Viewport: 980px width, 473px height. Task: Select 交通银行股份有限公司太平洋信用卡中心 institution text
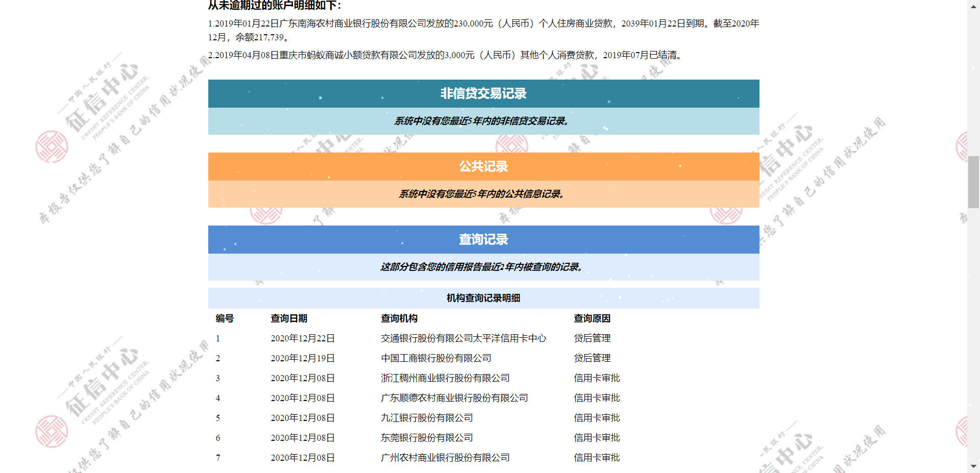pos(463,338)
